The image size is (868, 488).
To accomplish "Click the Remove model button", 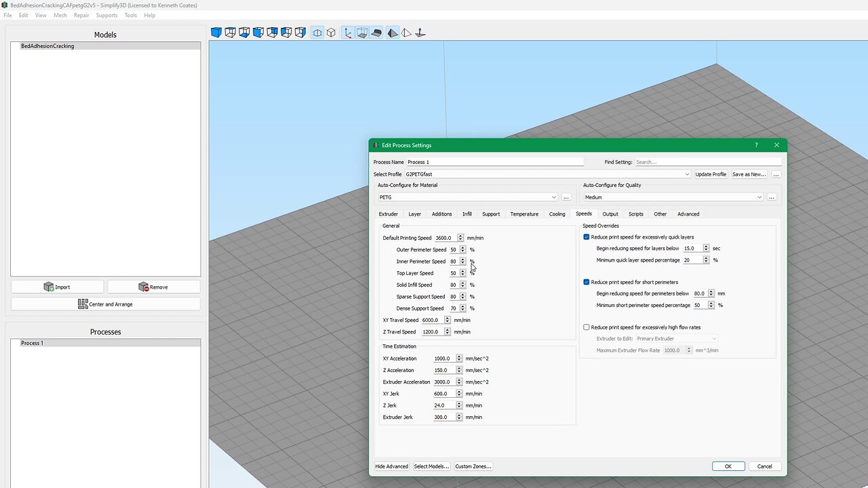I will (153, 287).
